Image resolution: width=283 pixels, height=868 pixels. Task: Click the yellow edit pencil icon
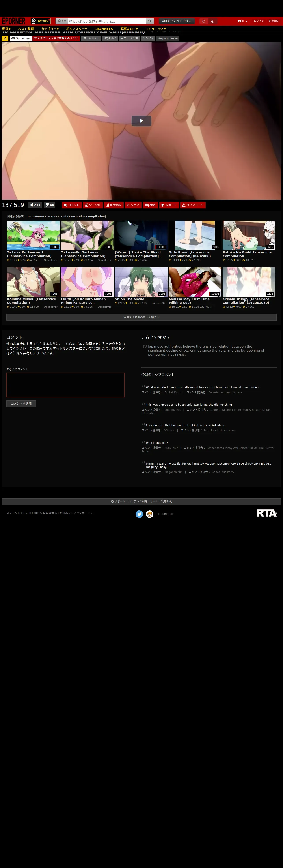point(5,38)
